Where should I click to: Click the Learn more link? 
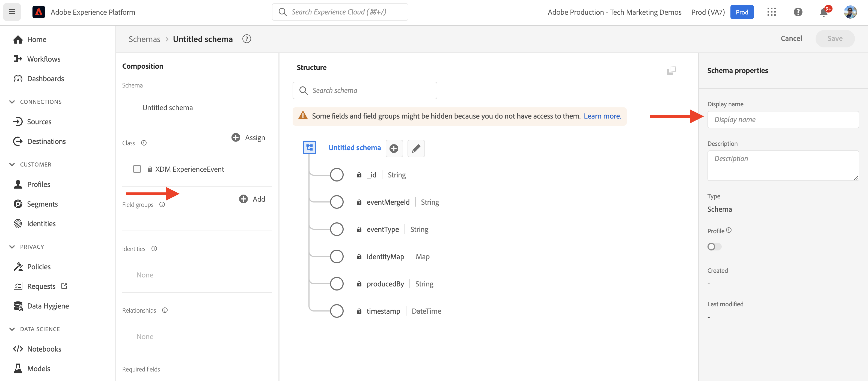point(602,116)
